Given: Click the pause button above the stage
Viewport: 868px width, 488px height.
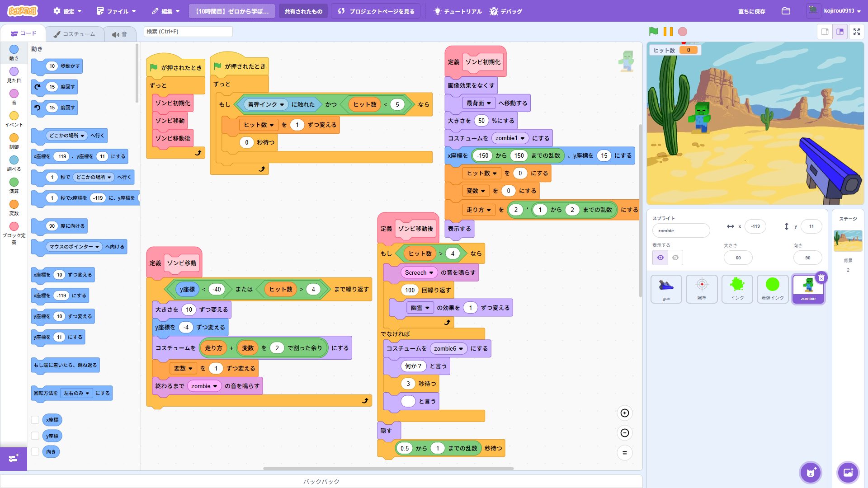Looking at the screenshot, I should point(668,32).
